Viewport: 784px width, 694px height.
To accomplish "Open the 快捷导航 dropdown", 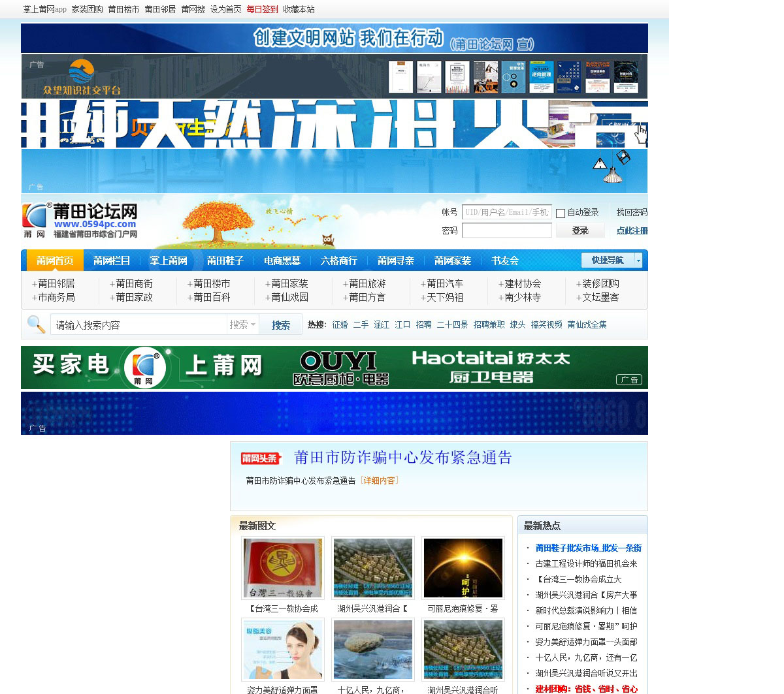I will tap(612, 260).
